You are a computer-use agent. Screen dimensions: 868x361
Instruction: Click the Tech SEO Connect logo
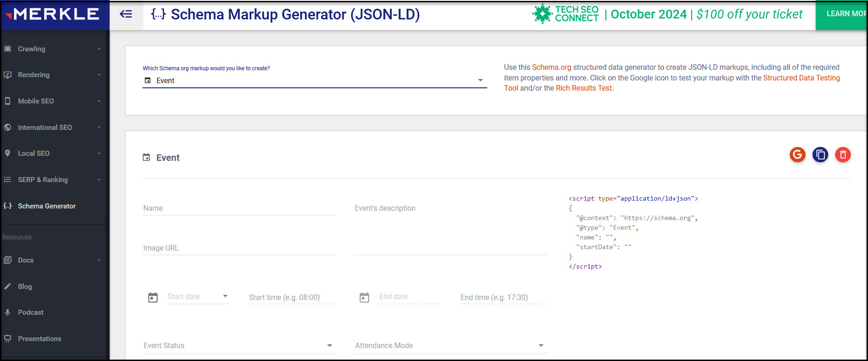coord(565,14)
